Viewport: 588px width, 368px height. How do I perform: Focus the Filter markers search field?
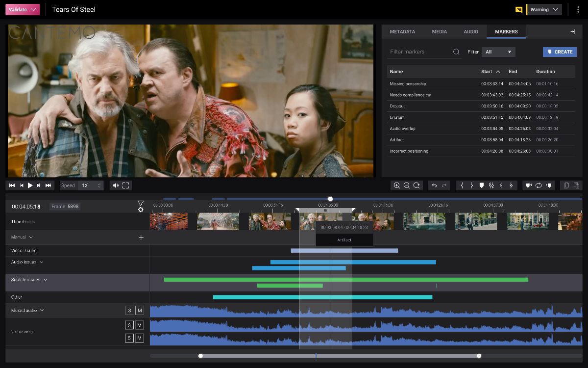[x=424, y=52]
